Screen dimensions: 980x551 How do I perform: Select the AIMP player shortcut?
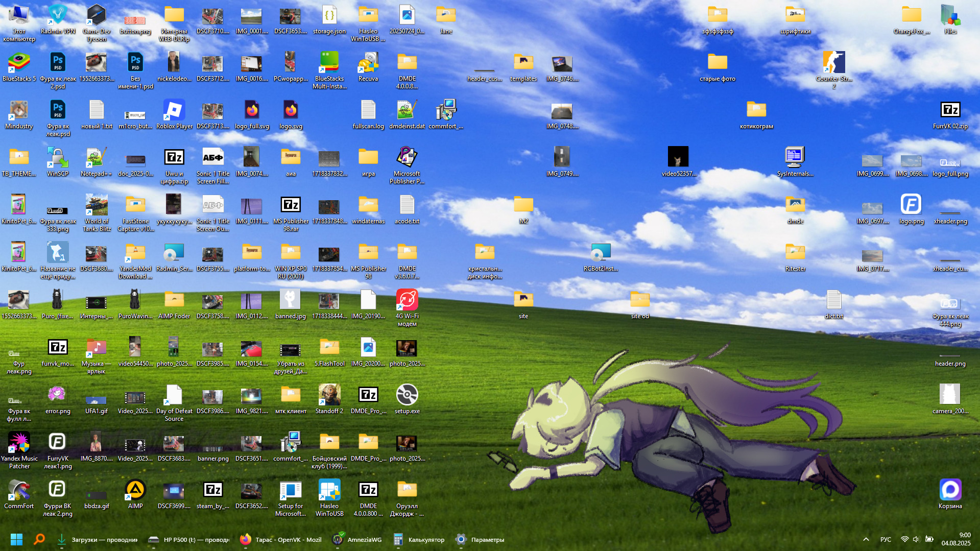[x=135, y=494]
